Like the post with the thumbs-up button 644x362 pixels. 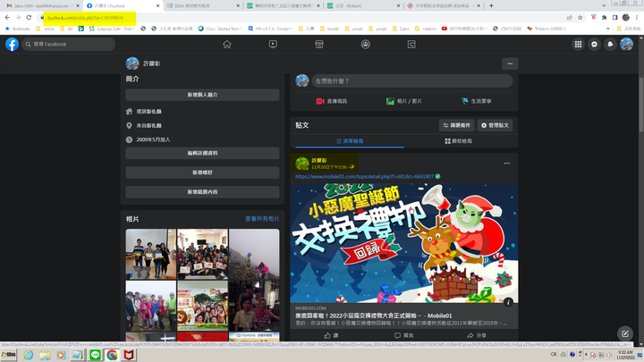(331, 335)
